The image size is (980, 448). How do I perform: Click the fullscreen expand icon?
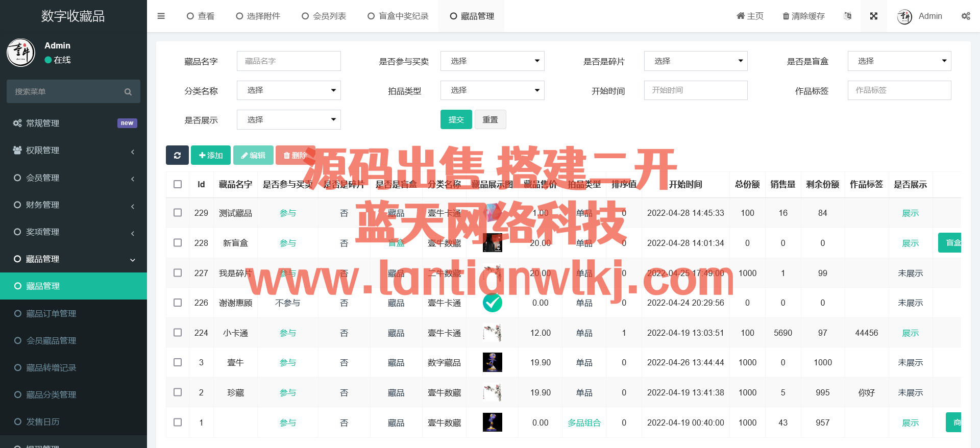point(873,16)
